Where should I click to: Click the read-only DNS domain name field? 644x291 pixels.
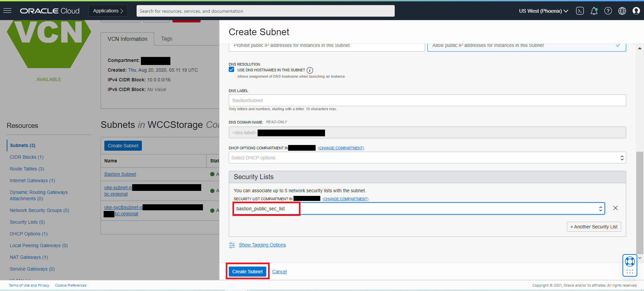(x=427, y=133)
